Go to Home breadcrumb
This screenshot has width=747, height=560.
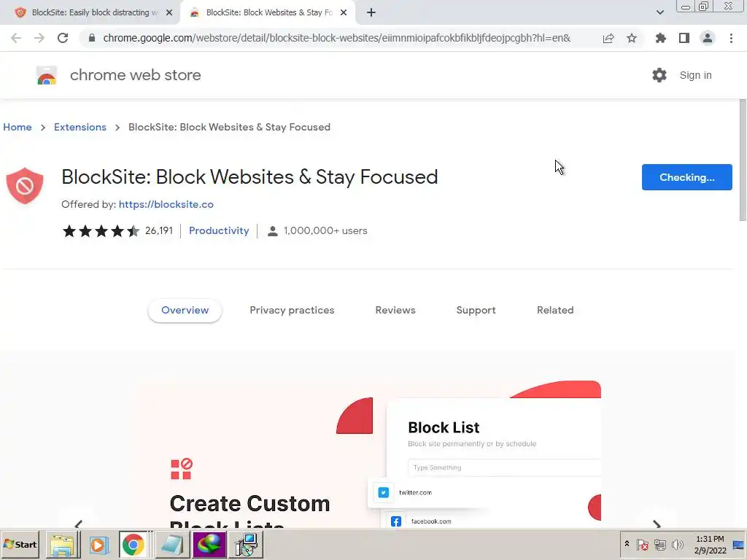coord(18,127)
